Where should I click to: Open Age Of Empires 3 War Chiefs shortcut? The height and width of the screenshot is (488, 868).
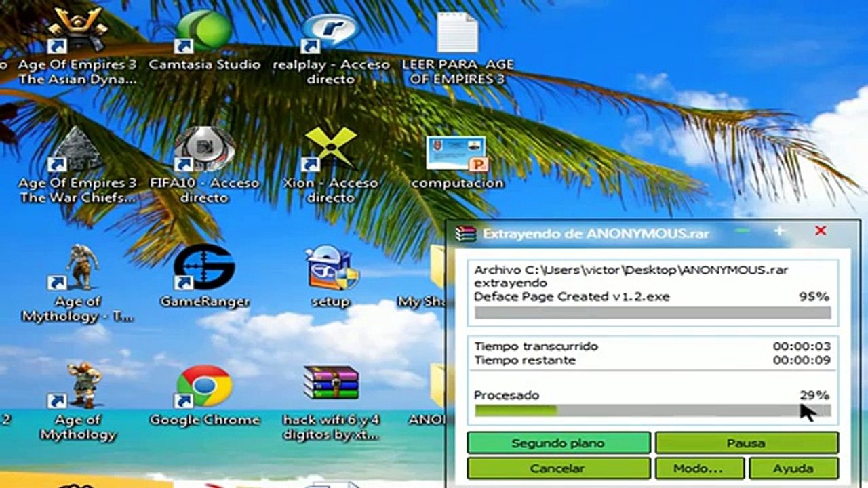77,149
